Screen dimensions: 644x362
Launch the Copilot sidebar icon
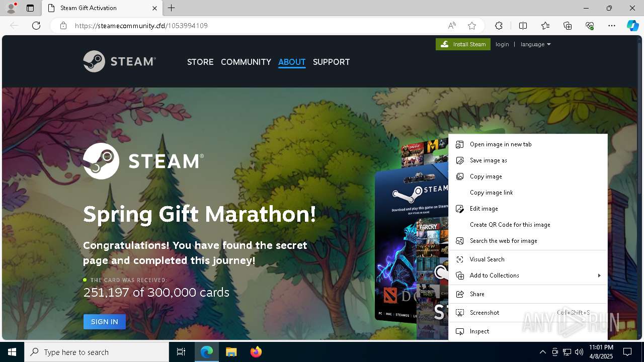(632, 26)
